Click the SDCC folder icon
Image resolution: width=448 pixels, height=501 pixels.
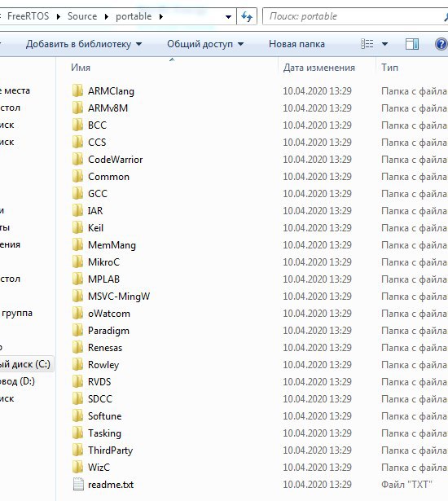[x=77, y=398]
